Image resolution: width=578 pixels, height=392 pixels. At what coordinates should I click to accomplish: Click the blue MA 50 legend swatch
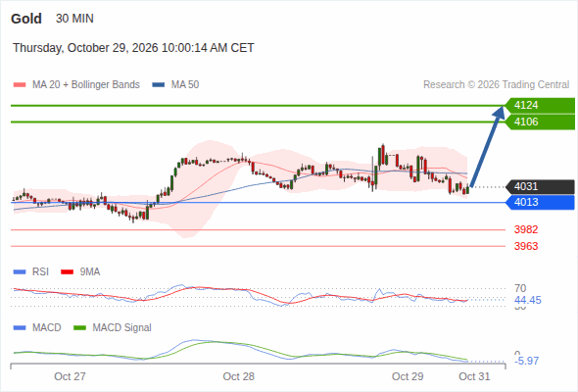[159, 85]
